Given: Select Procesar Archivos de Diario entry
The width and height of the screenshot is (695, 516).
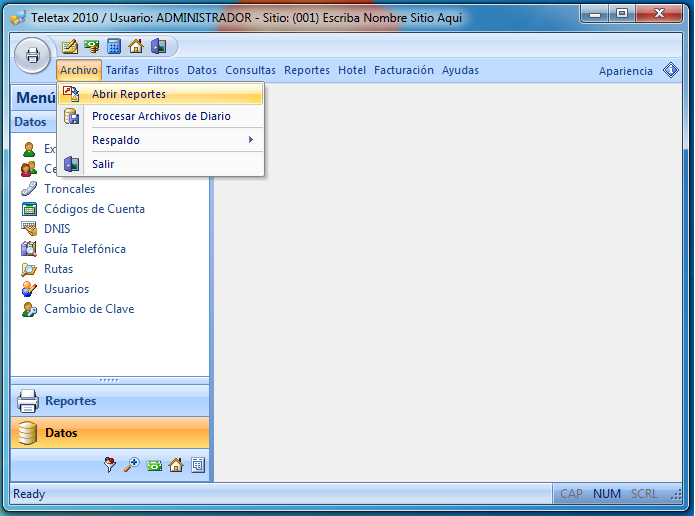Looking at the screenshot, I should (x=160, y=116).
